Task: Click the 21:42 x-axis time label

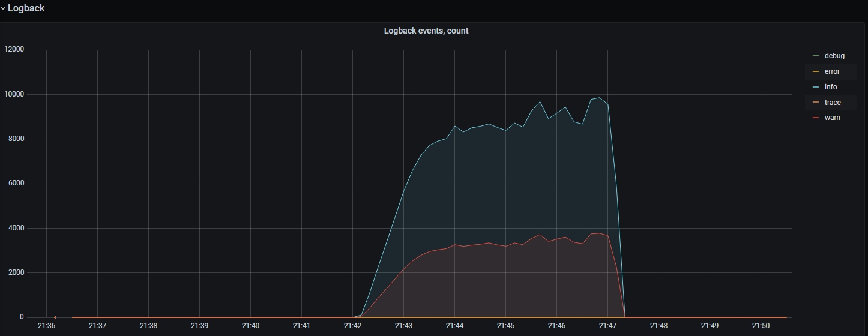Action: 352,326
